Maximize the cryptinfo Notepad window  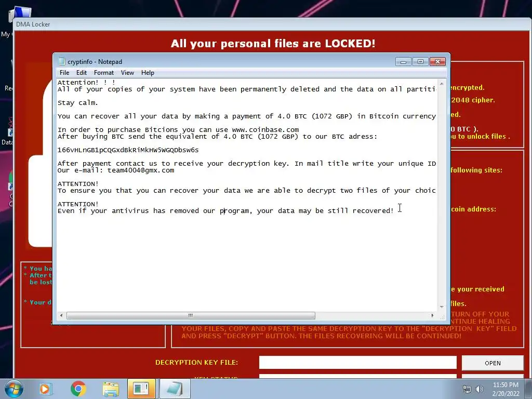coord(420,62)
